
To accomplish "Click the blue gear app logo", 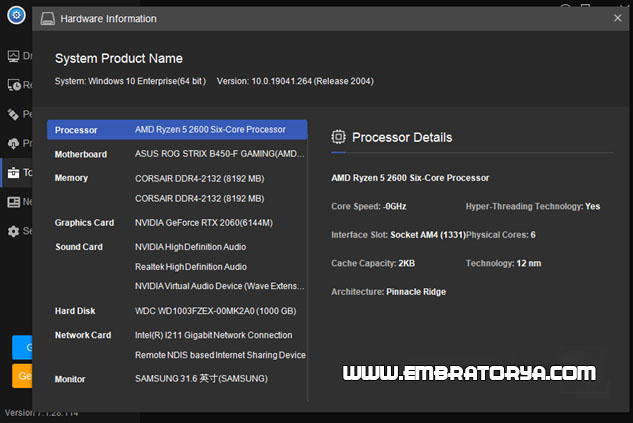I will pos(15,15).
